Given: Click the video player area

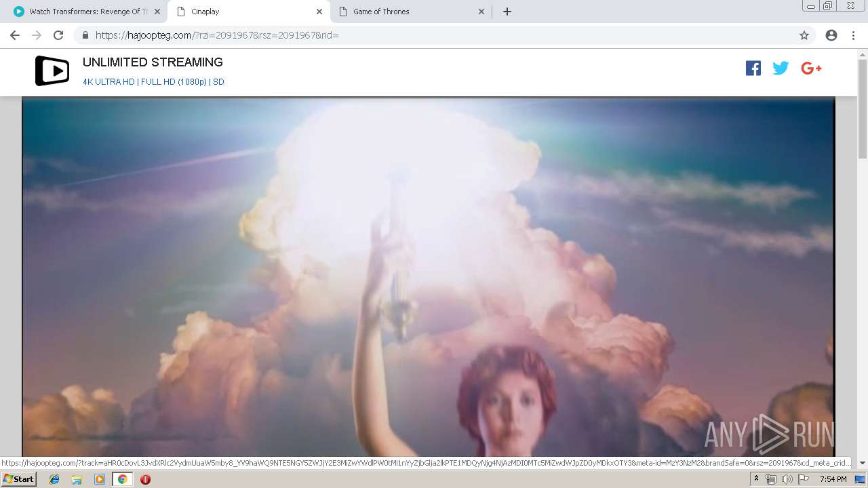Looking at the screenshot, I should click(429, 277).
